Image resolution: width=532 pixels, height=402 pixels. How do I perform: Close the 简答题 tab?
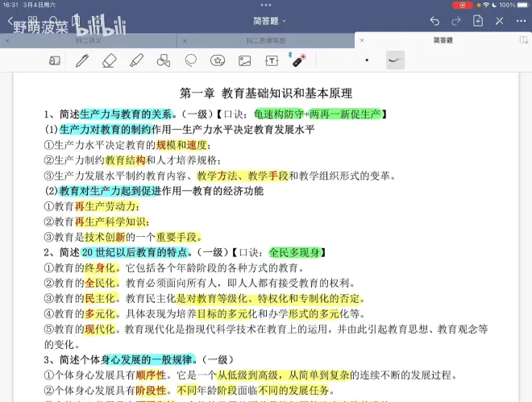363,39
